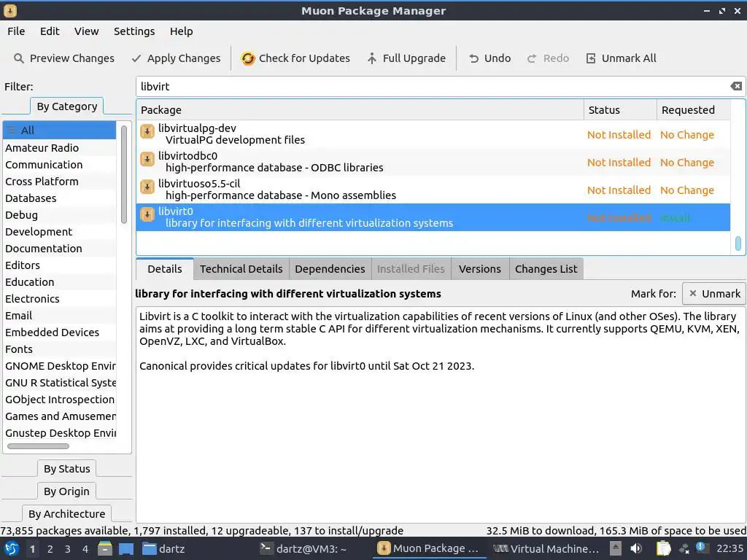Select the Fonts category
The image size is (747, 560).
pyautogui.click(x=60, y=349)
